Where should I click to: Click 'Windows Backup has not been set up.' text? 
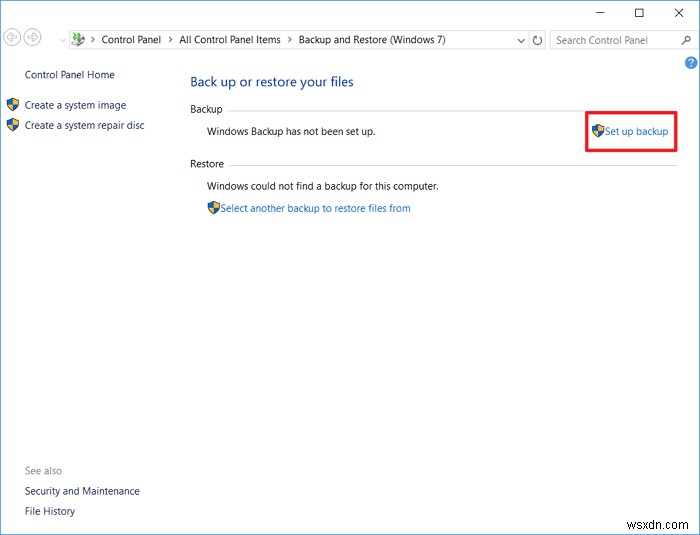(x=291, y=132)
